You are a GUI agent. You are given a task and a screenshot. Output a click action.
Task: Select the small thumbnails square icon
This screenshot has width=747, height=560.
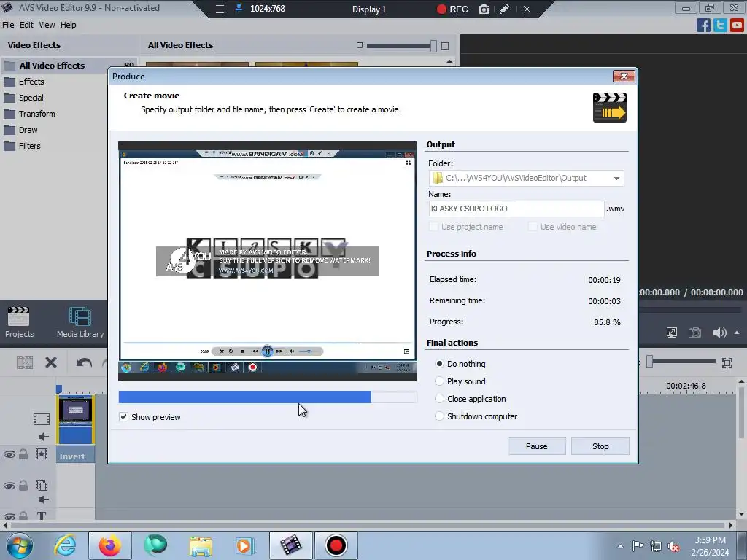(x=360, y=45)
